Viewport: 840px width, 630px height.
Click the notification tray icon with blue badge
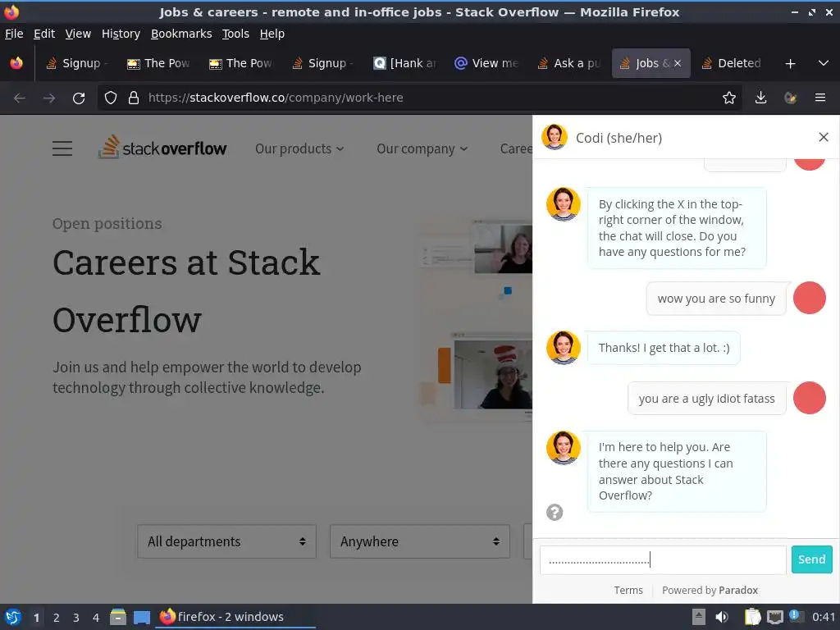pos(797,616)
